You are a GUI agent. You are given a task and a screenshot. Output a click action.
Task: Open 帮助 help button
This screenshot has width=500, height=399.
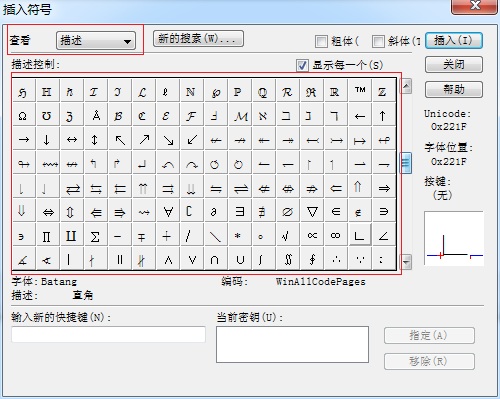pyautogui.click(x=454, y=89)
